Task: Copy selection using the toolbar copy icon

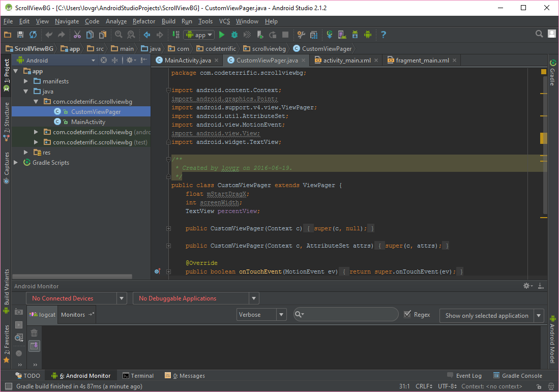Action: coord(90,35)
